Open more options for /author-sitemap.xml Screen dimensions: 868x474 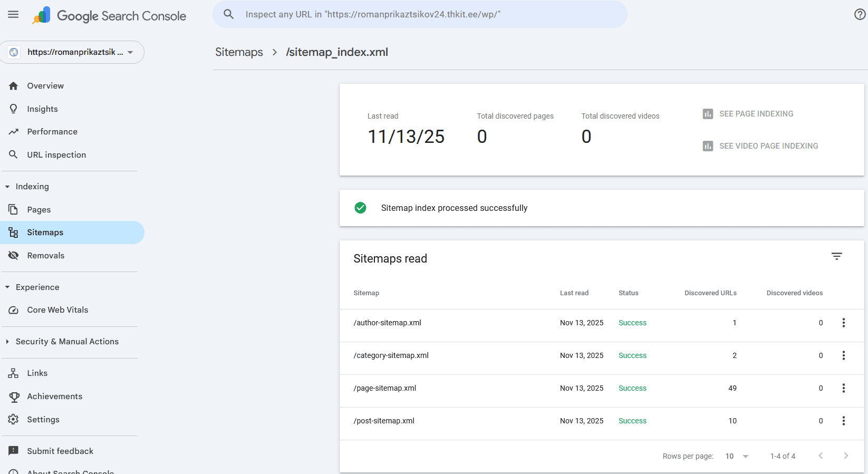point(843,323)
